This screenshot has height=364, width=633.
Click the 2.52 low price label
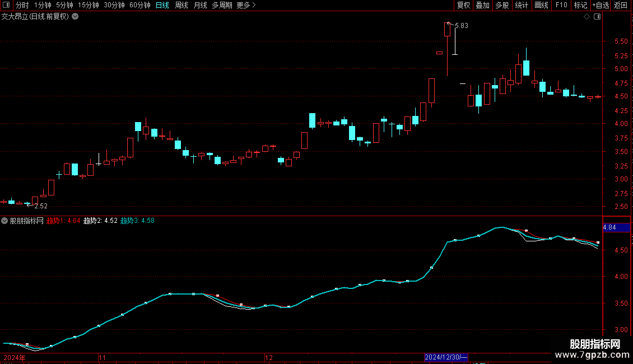pyautogui.click(x=41, y=206)
